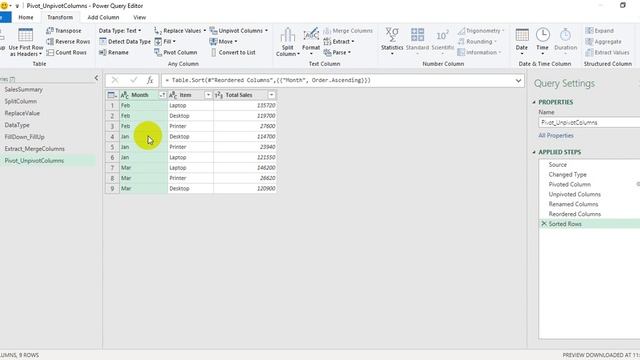The height and width of the screenshot is (360, 640).
Task: Select the FillDown_FillUp query
Action: click(24, 137)
